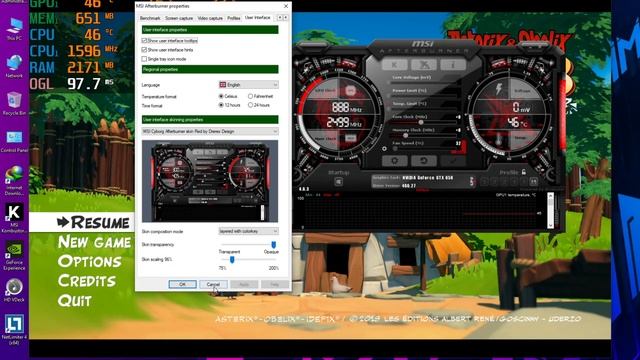
Task: Open Skin composition mode dropdown
Action: pos(249,231)
